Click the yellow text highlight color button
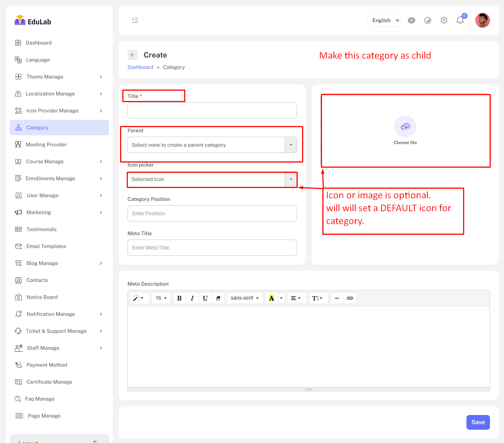This screenshot has width=504, height=443. coord(272,298)
